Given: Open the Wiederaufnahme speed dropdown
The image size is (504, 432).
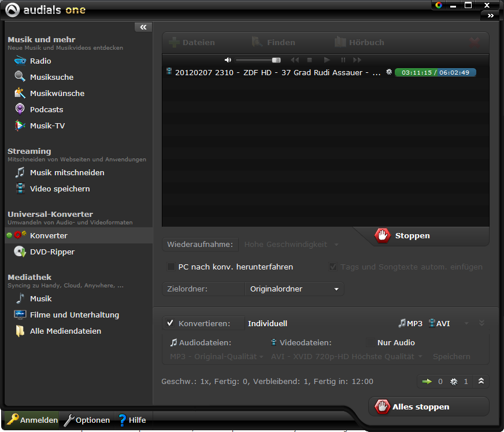Looking at the screenshot, I should pos(291,245).
